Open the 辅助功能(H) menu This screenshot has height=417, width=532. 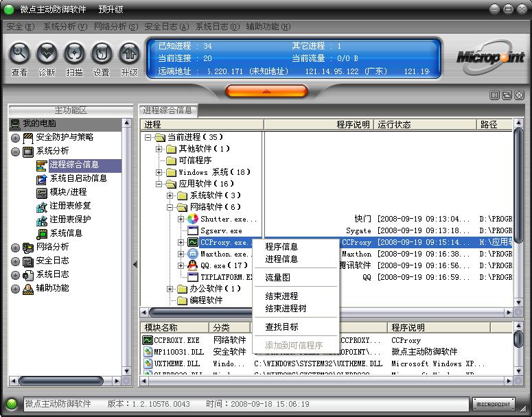point(268,27)
